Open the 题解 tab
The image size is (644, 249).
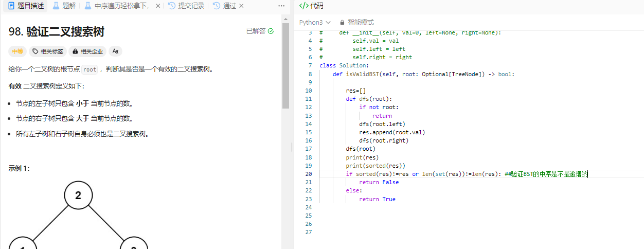(64, 6)
